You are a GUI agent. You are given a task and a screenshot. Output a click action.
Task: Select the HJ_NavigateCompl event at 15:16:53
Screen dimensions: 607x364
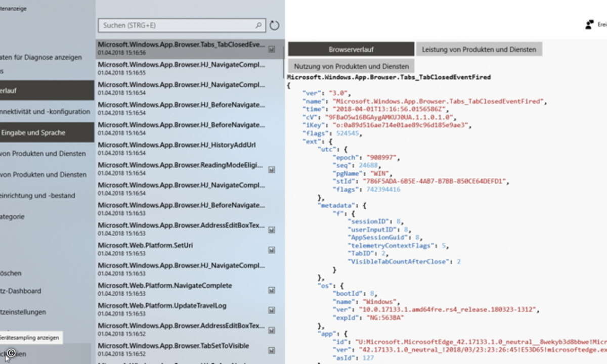[190, 270]
